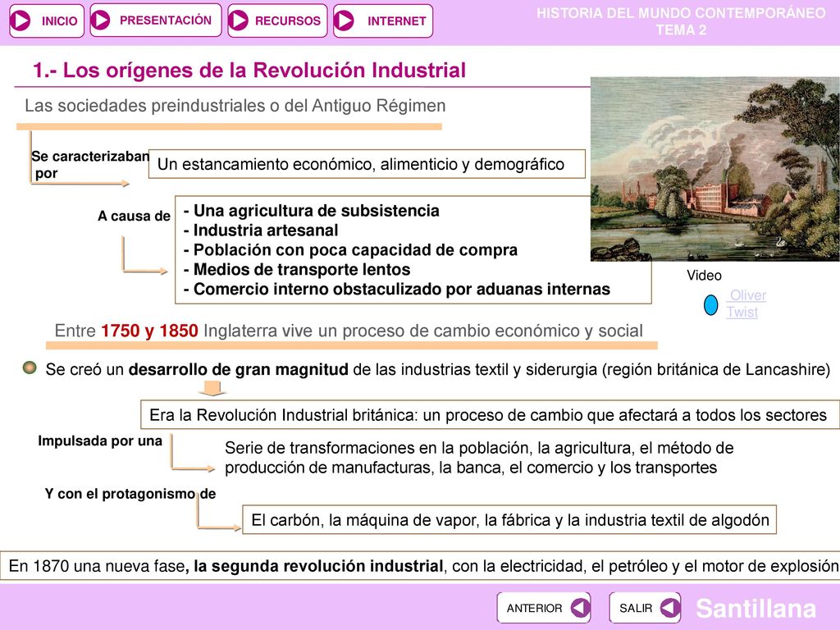Click the orange down arrow below 'desarrollo'
The width and height of the screenshot is (840, 630).
point(212,388)
